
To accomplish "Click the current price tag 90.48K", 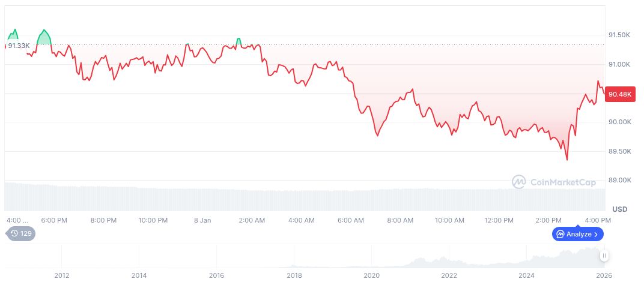I will pyautogui.click(x=619, y=94).
